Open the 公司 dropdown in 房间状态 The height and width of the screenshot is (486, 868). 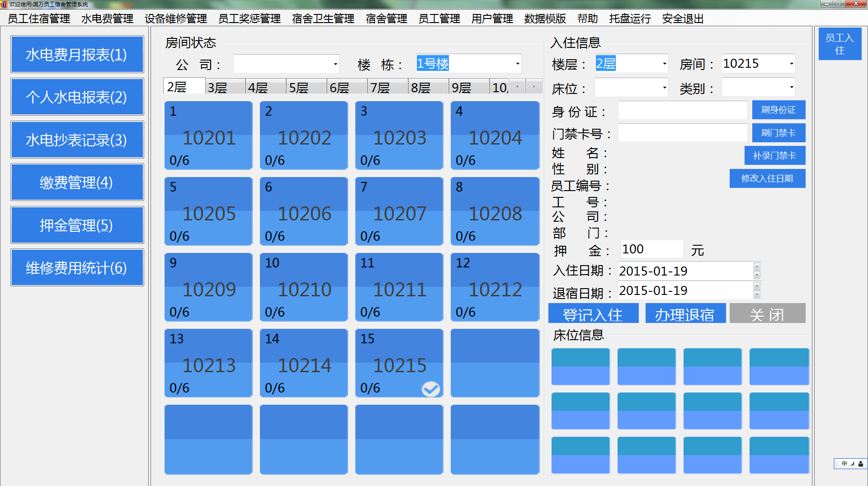point(335,64)
